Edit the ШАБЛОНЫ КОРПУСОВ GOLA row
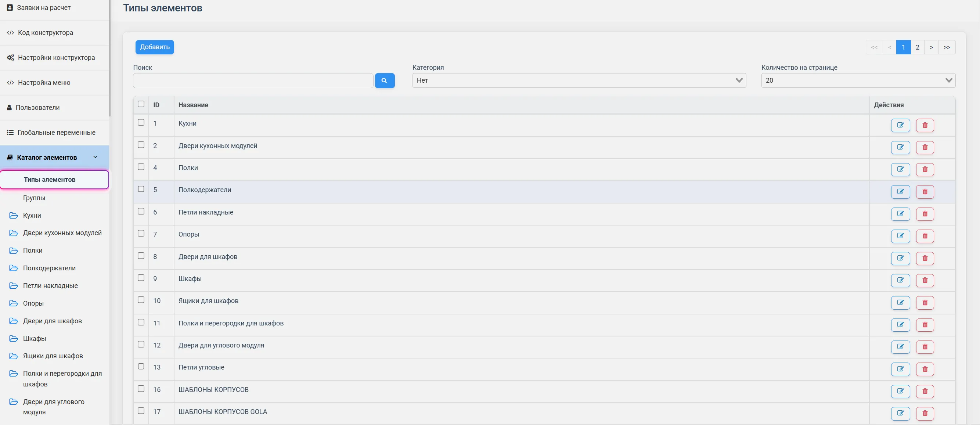The height and width of the screenshot is (425, 980). click(900, 413)
